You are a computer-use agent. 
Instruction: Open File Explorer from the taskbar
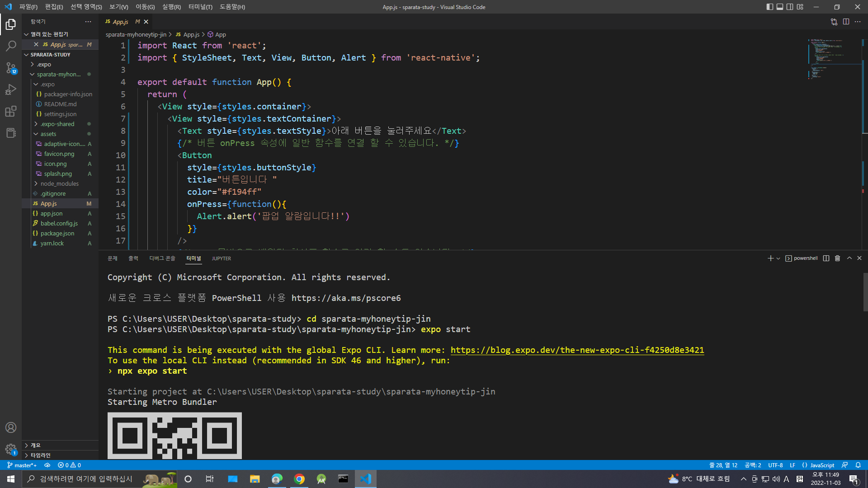(x=255, y=479)
